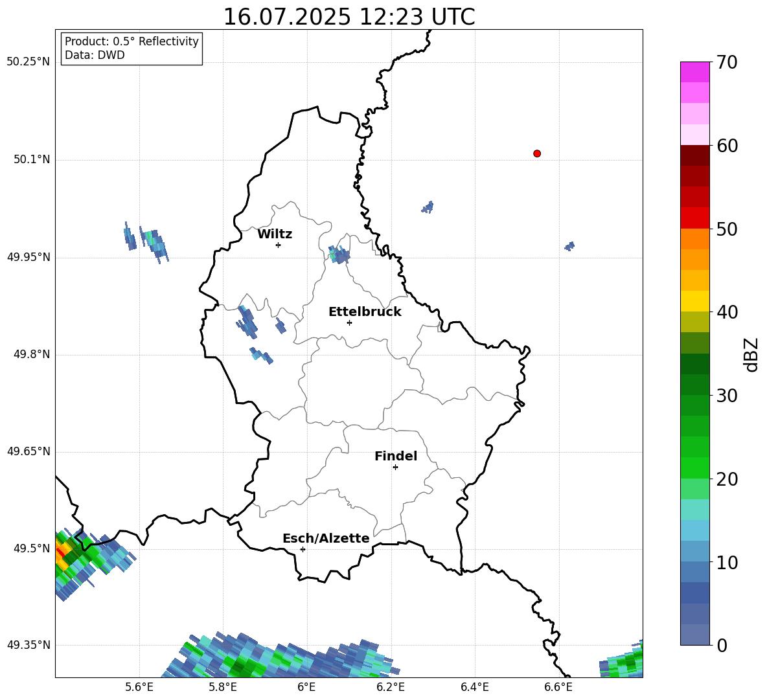This screenshot has height=700, width=767.
Task: Click the Data: DWD text
Action: [x=95, y=55]
